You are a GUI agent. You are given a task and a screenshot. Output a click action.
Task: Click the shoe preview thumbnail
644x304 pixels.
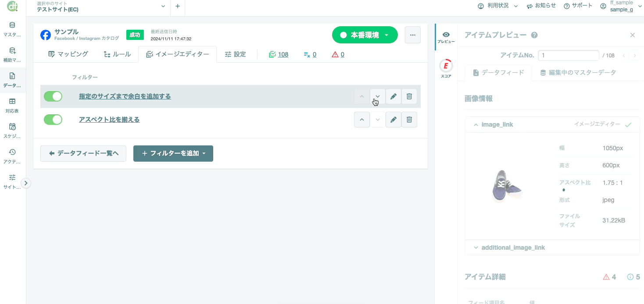pos(507,186)
